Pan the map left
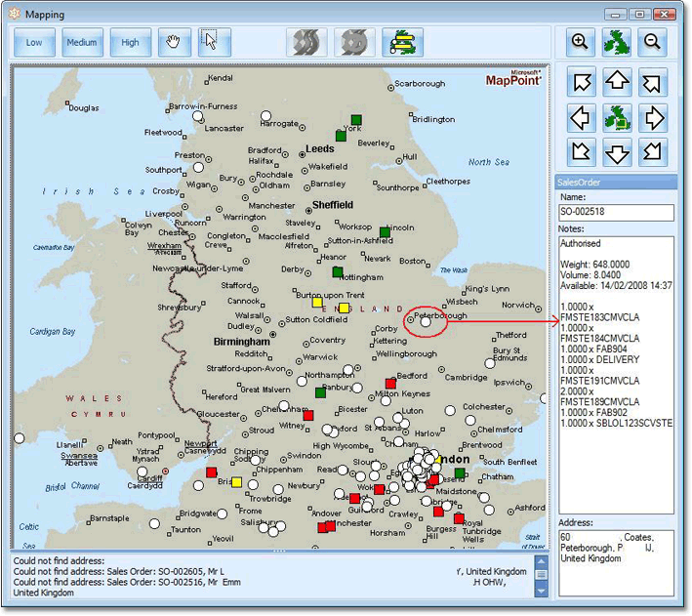Viewport: 692px width, 616px height. (x=580, y=118)
